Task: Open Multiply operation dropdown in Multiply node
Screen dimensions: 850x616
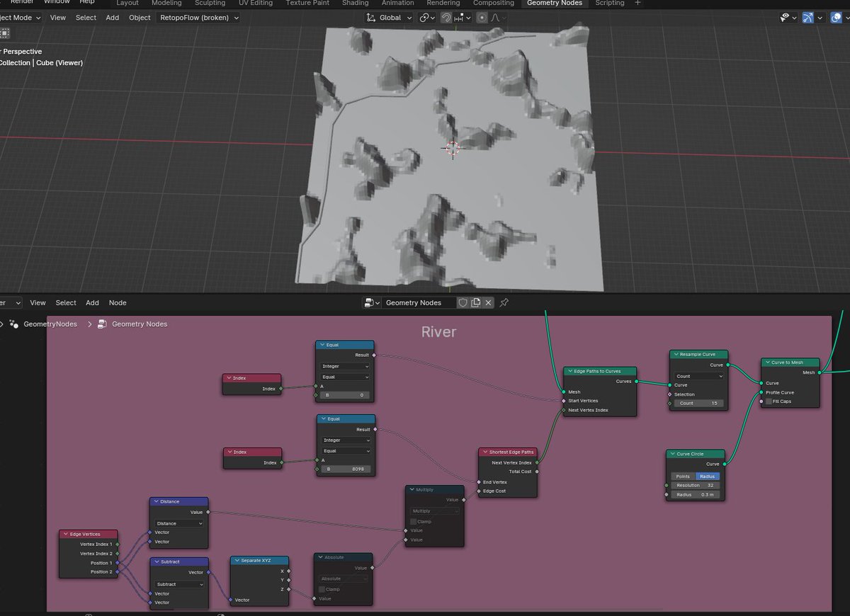Action: 436,511
